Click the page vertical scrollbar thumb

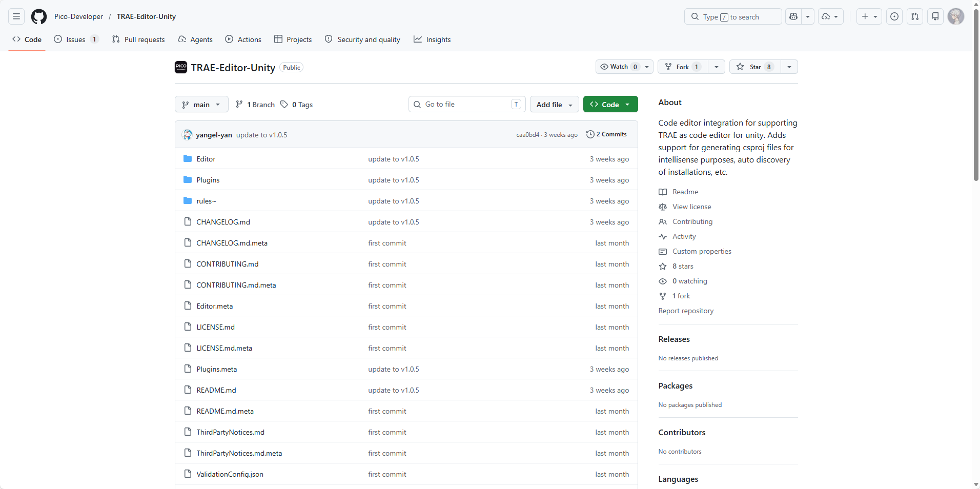tap(976, 95)
